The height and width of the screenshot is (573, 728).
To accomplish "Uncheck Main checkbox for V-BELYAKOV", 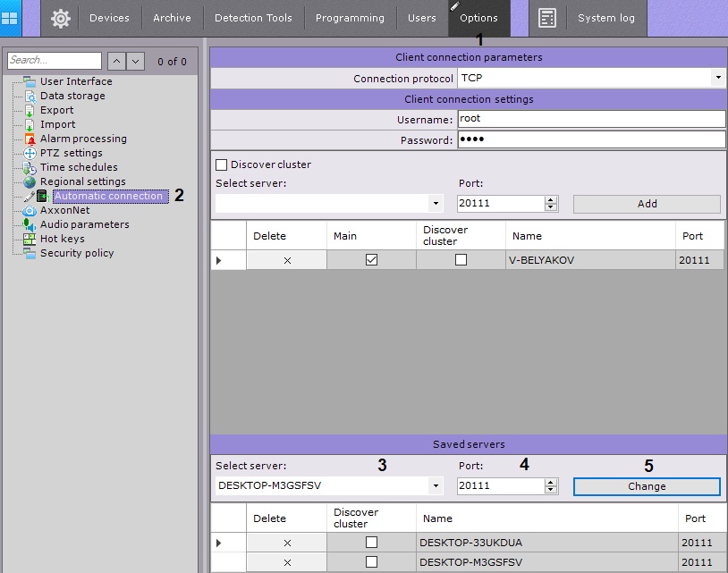I will point(371,260).
